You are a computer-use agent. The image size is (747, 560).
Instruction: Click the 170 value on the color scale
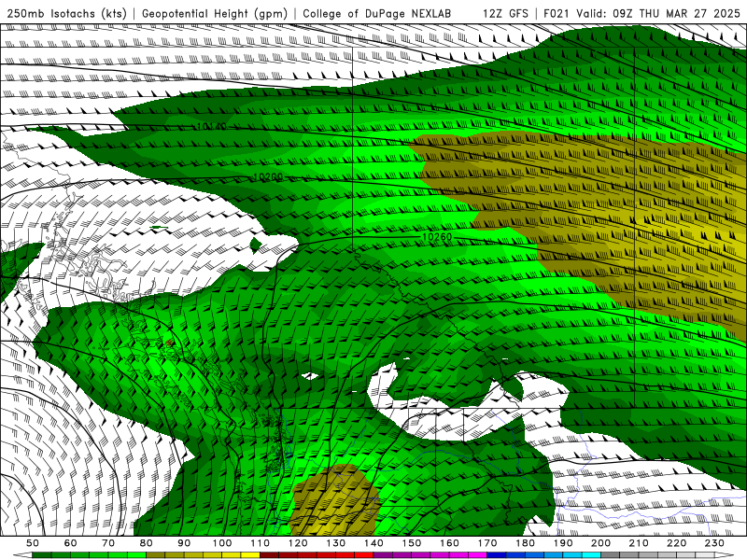487,543
